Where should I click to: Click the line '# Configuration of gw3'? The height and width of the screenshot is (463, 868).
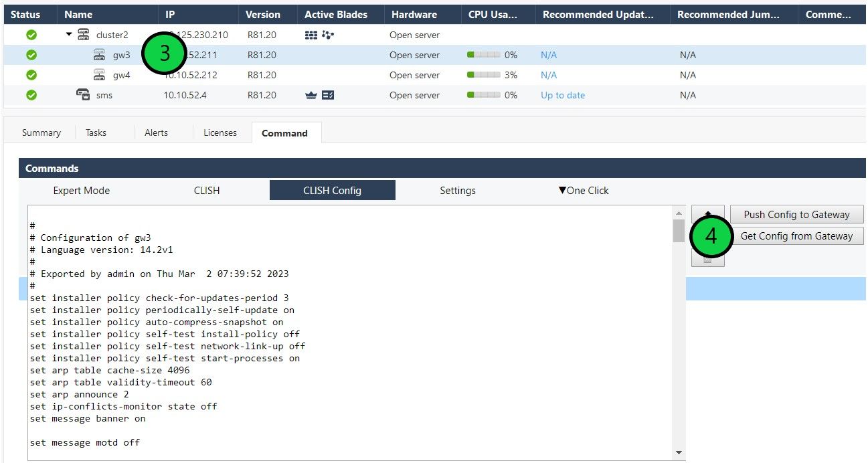click(x=90, y=238)
